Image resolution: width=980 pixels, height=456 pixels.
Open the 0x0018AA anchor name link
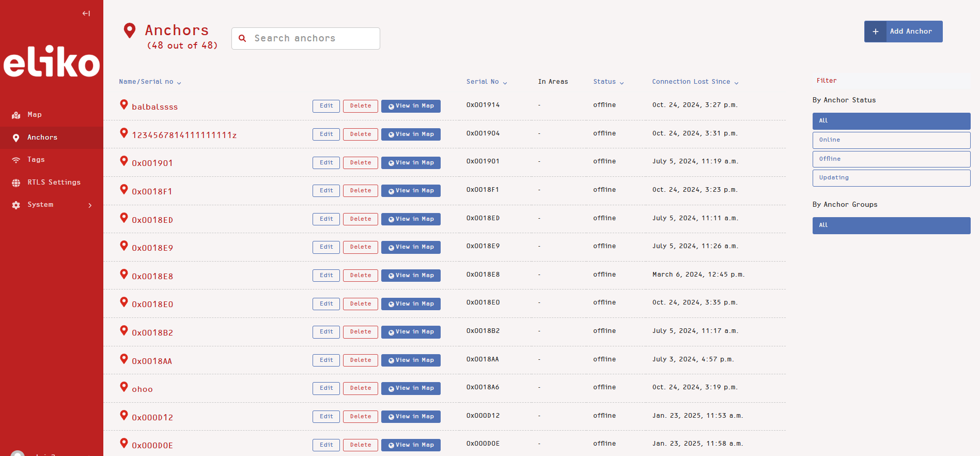coord(152,361)
